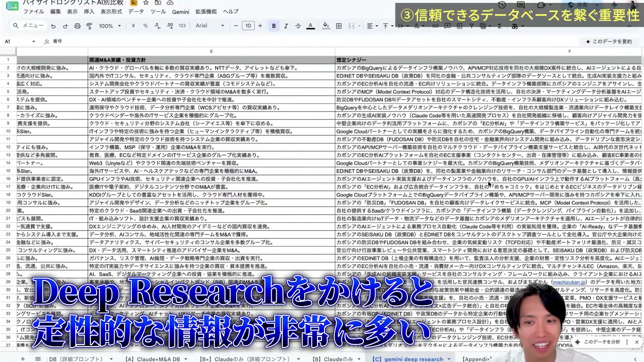Open the メニュー search box
The image size is (644, 362).
pyautogui.click(x=28, y=25)
